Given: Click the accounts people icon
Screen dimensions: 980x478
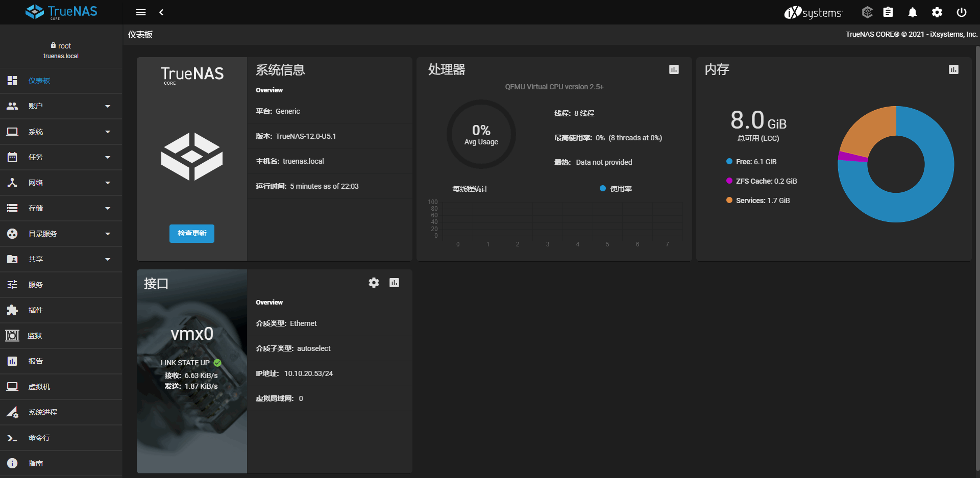Looking at the screenshot, I should coord(12,106).
